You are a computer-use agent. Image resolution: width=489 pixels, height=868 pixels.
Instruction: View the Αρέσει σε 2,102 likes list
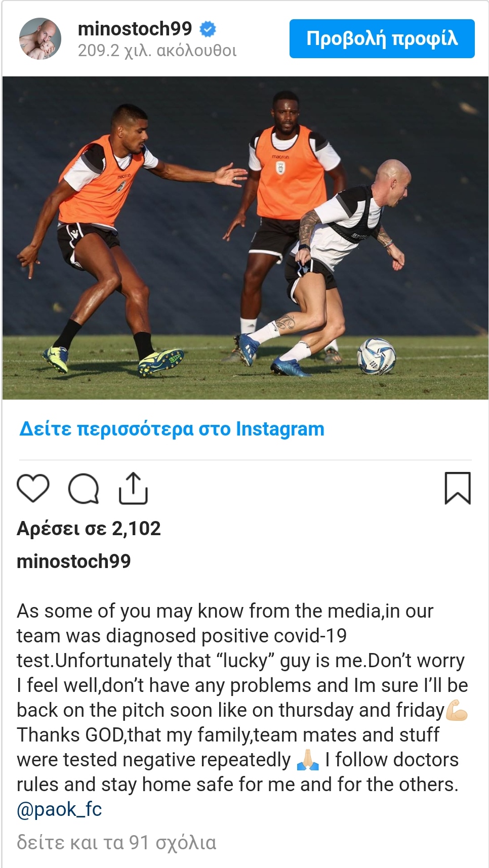pos(89,529)
